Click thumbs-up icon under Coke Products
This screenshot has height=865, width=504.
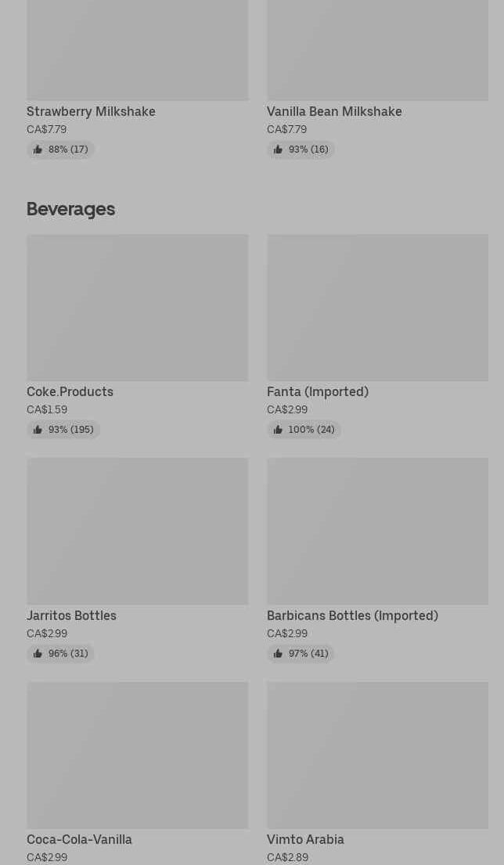pyautogui.click(x=38, y=430)
